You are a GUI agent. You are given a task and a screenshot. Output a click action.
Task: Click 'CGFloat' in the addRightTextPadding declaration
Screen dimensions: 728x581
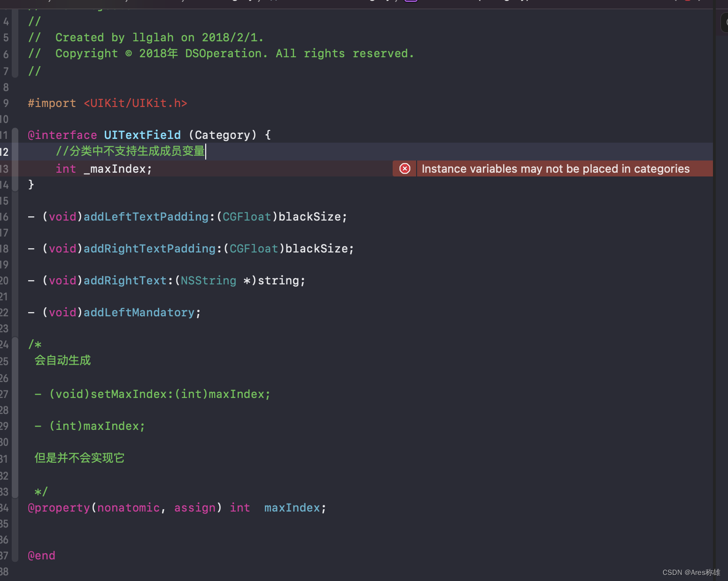pyautogui.click(x=254, y=249)
